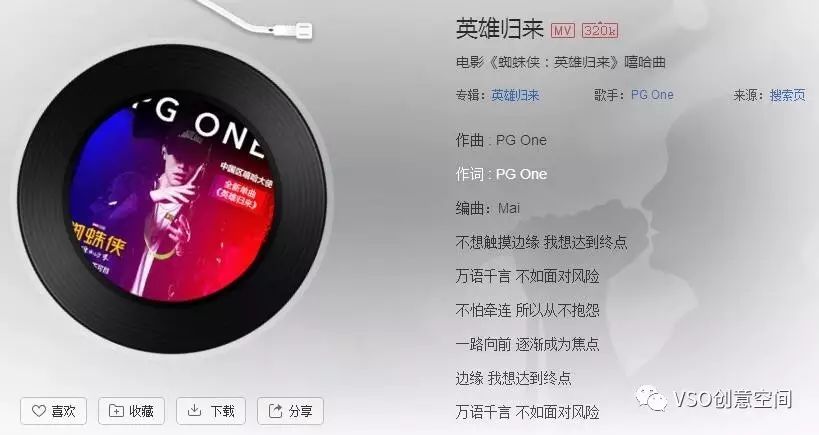This screenshot has height=435, width=819.
Task: Click the 收藏 folder-plus icon
Action: [x=116, y=411]
